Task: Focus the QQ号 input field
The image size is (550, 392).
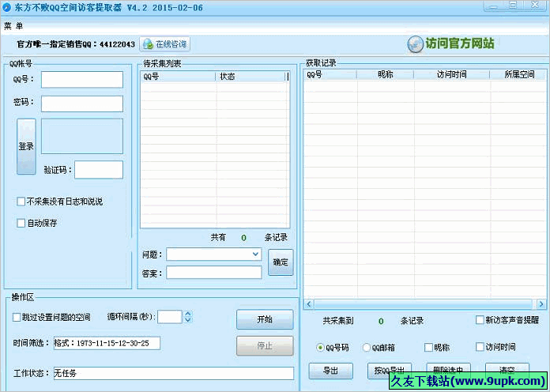Action: pyautogui.click(x=82, y=80)
